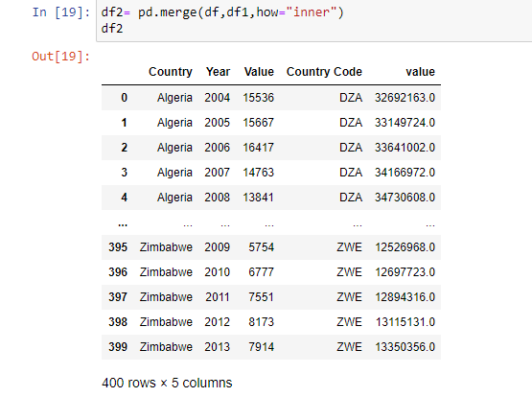Click row index 396
532x397 pixels.
pyautogui.click(x=118, y=272)
